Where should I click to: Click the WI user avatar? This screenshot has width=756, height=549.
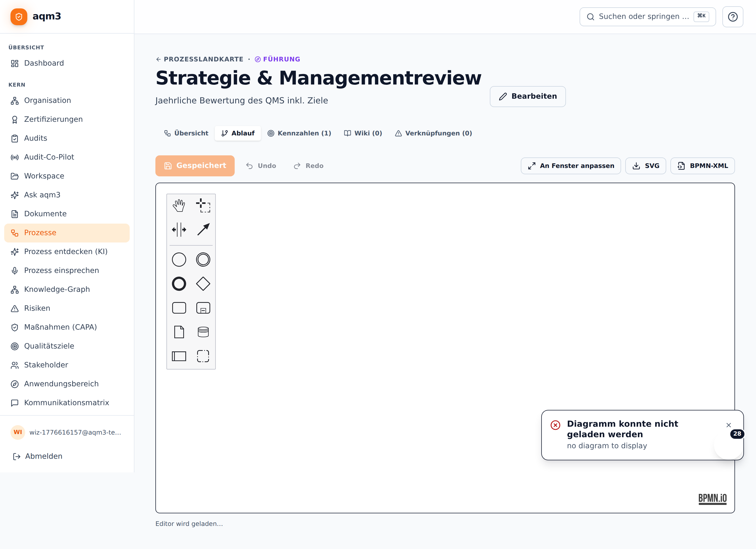click(x=18, y=432)
